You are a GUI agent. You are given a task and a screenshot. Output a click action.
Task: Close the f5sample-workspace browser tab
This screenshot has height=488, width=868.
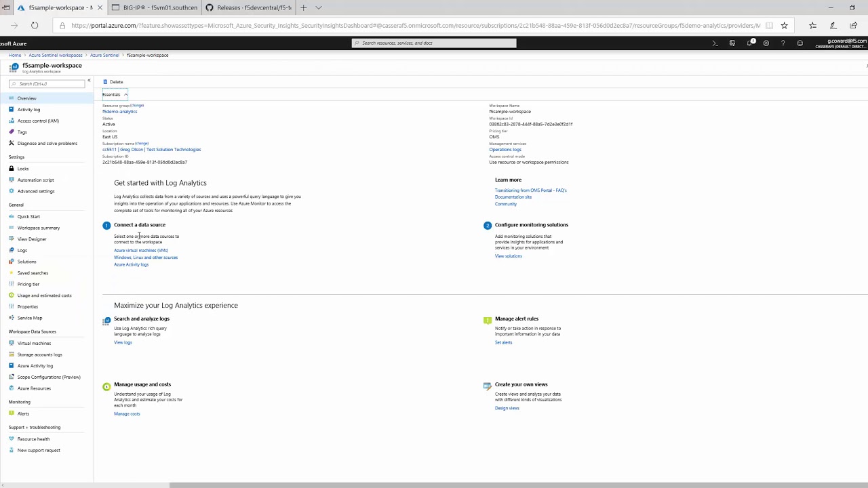pyautogui.click(x=100, y=7)
